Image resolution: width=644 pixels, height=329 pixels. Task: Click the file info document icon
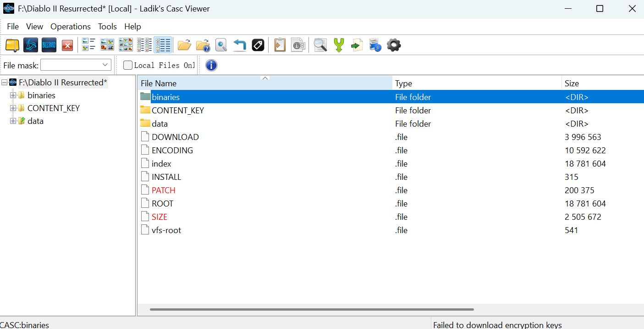298,45
